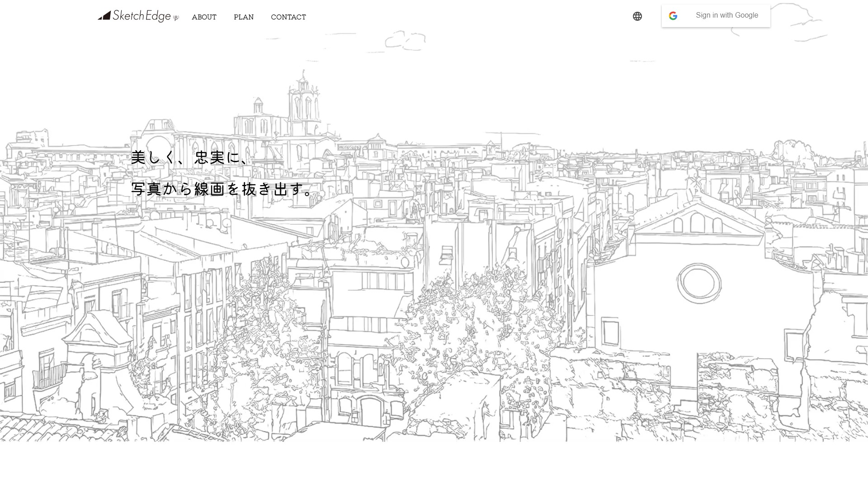This screenshot has height=488, width=868.
Task: Click the CONTACT link
Action: [x=288, y=17]
